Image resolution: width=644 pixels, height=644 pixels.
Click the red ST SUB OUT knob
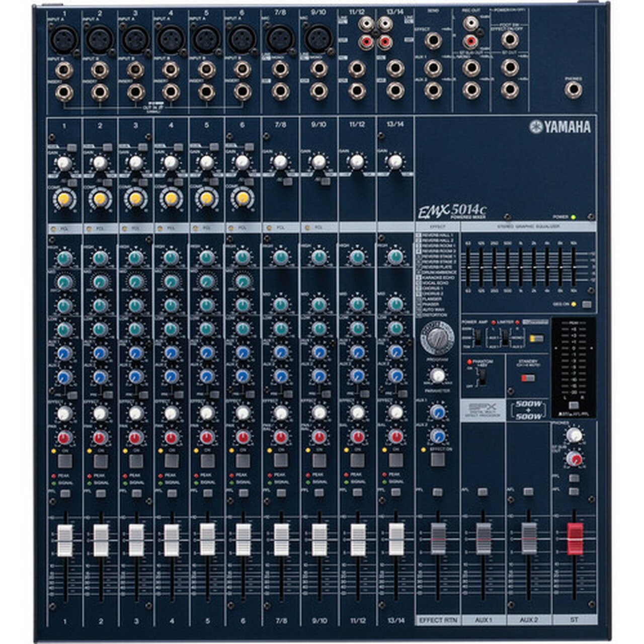click(x=574, y=459)
